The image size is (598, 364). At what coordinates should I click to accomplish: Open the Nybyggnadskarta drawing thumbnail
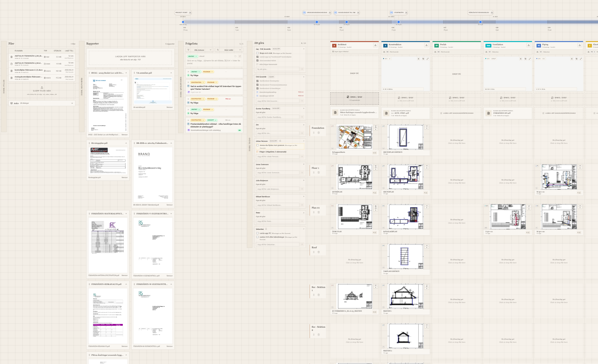click(x=355, y=137)
